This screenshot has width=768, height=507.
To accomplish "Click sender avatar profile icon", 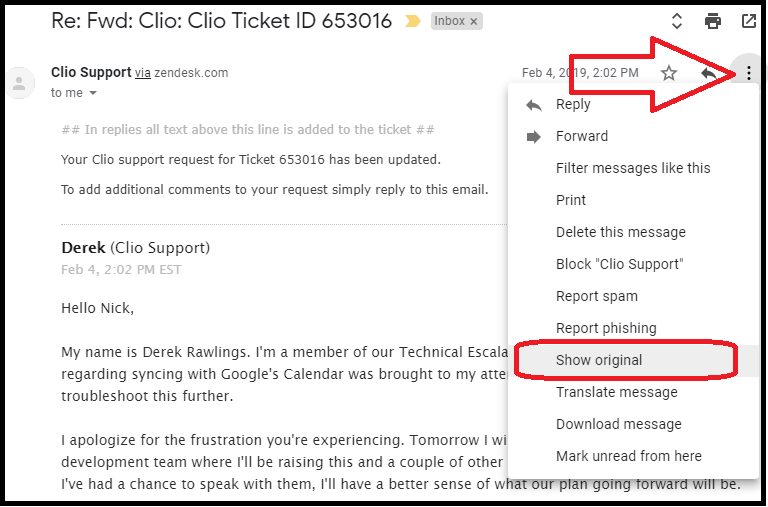I will [19, 83].
